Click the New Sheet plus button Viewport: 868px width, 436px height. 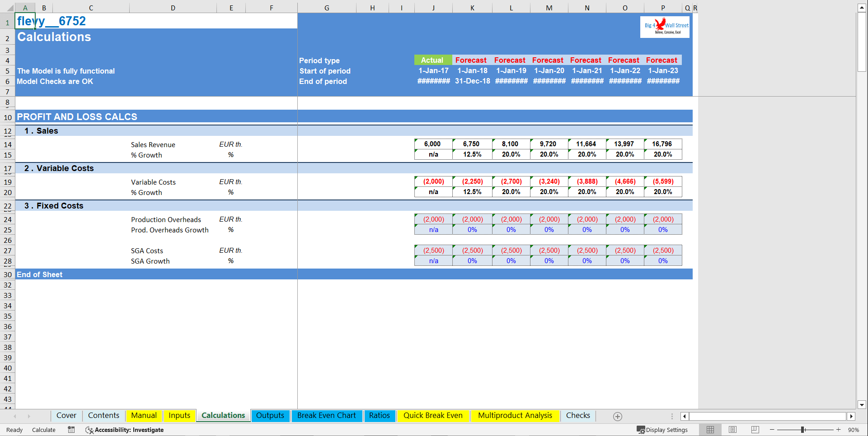click(x=617, y=416)
